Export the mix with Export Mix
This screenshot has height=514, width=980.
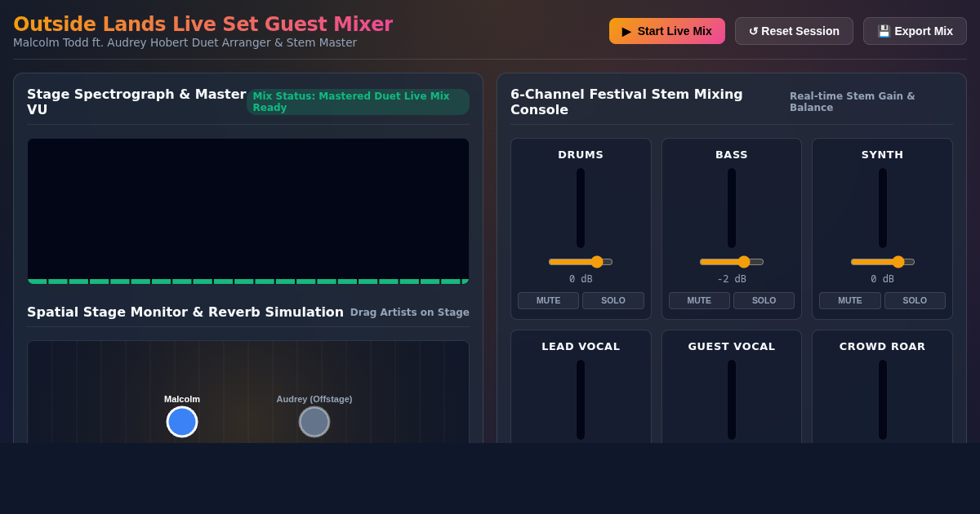(915, 31)
